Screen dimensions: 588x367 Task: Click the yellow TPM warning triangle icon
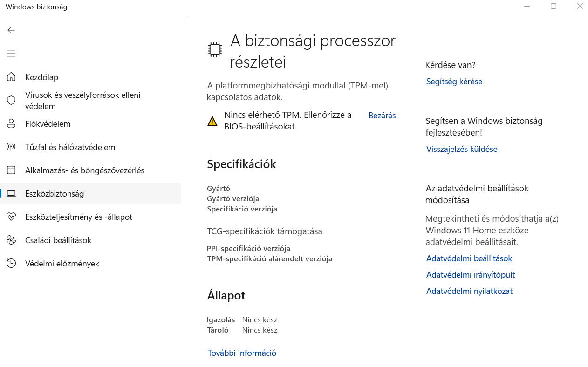click(212, 121)
